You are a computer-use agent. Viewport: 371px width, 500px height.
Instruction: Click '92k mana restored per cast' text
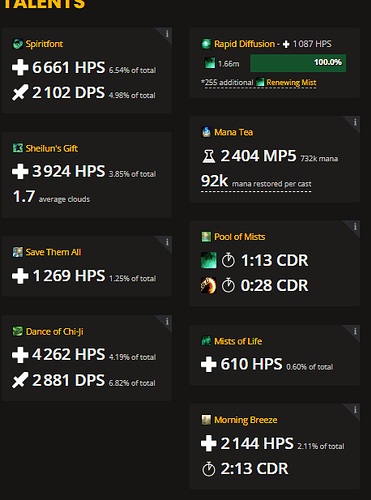click(256, 182)
